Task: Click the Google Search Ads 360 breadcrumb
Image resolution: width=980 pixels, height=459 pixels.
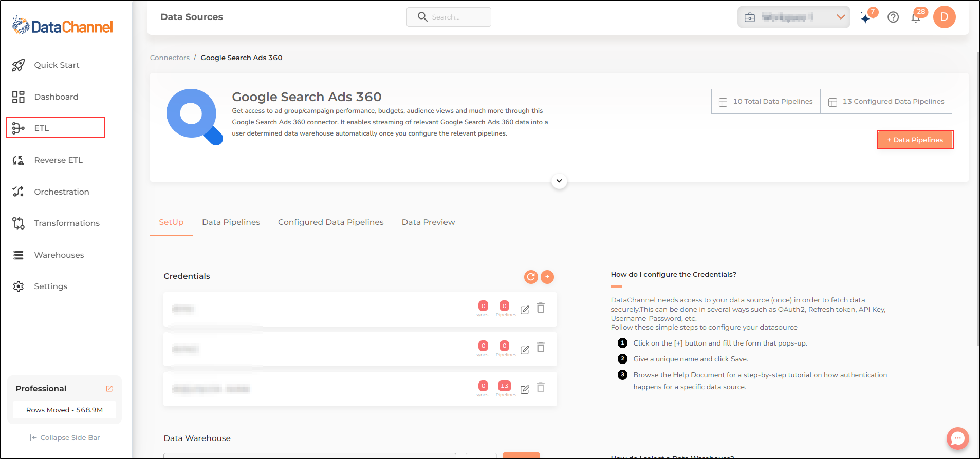Action: (242, 58)
